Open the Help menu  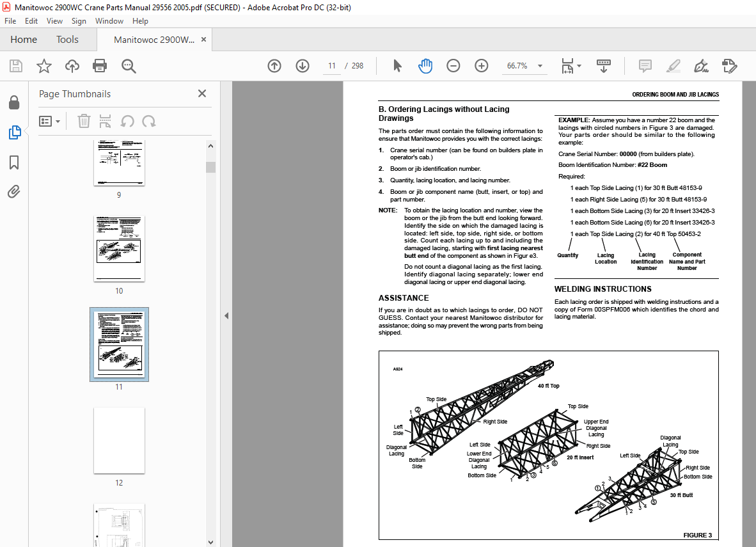pyautogui.click(x=140, y=20)
